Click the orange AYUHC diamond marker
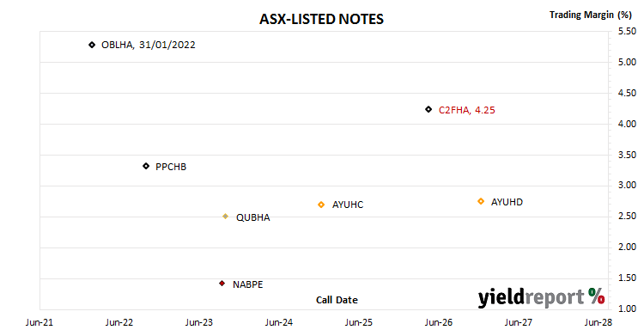The image size is (644, 336). (322, 205)
